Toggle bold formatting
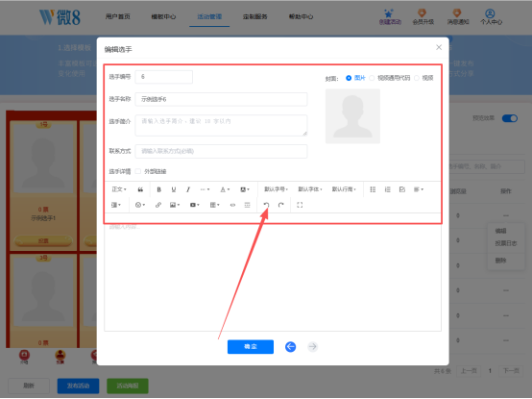532x399 pixels. (x=158, y=189)
